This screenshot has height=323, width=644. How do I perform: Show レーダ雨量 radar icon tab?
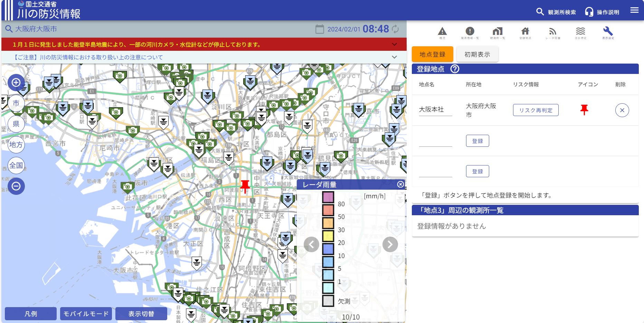tap(553, 32)
